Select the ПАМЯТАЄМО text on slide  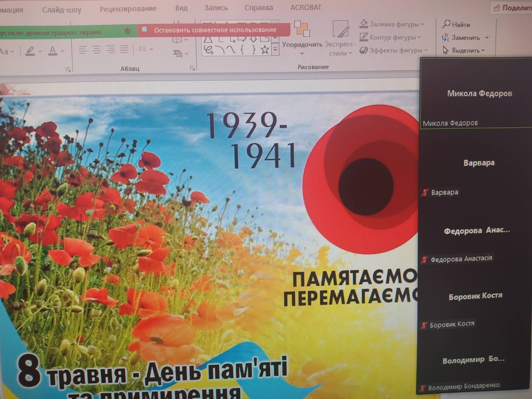click(x=355, y=279)
